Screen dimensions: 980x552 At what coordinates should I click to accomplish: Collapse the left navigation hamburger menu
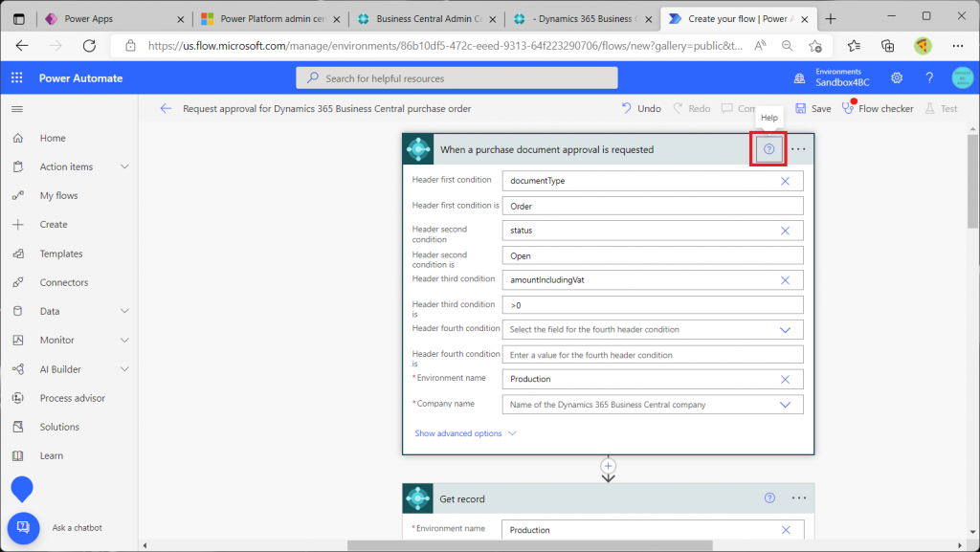point(17,109)
